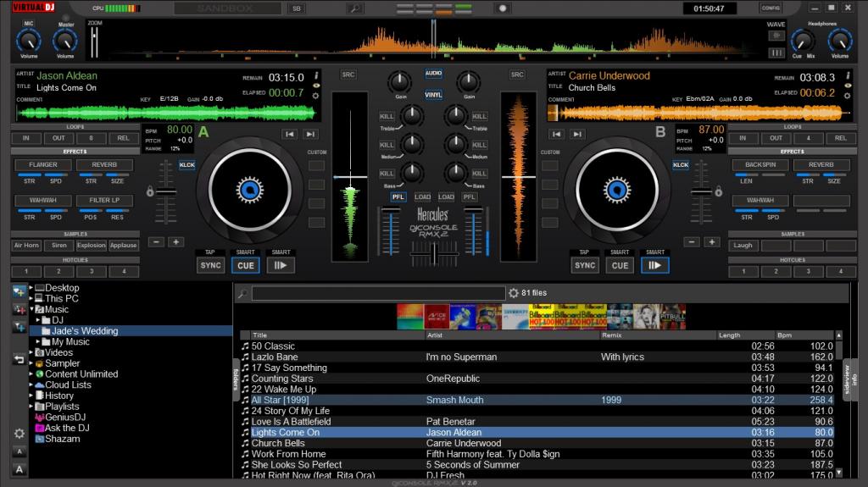Screen dimensions: 868x487
Task: Expand the Cloud Lists node
Action: point(31,385)
